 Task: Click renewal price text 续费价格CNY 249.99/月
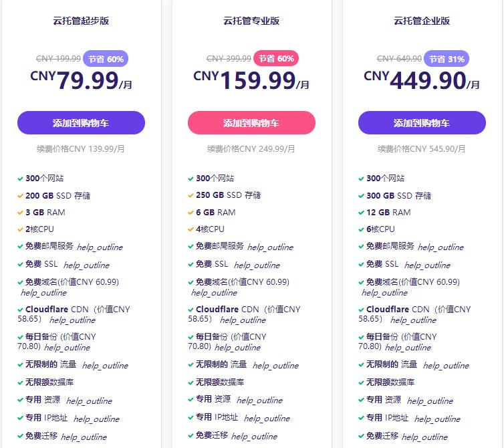point(251,149)
